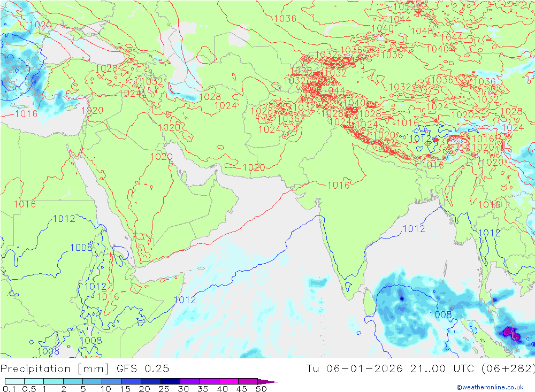Click the 'Precipitation [mm] GFS 0.25' title

85,368
